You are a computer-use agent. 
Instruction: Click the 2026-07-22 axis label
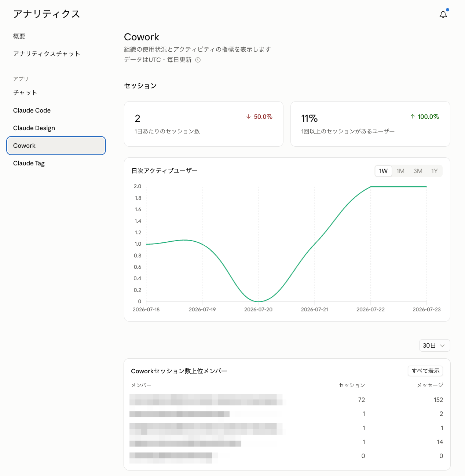(x=370, y=310)
